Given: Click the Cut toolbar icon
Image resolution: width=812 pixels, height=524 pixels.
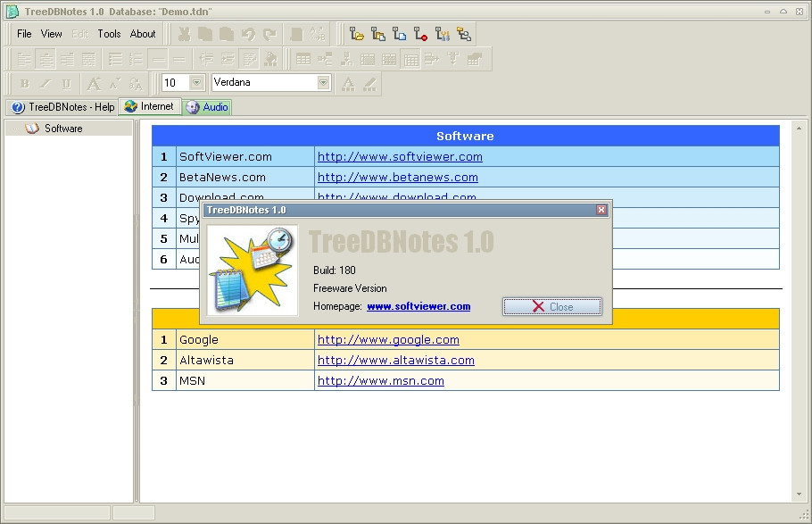Looking at the screenshot, I should tap(184, 34).
